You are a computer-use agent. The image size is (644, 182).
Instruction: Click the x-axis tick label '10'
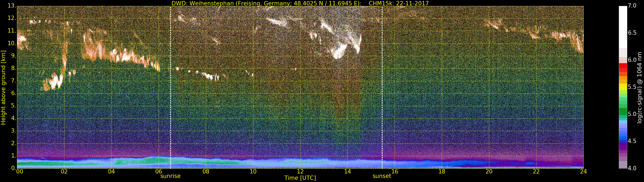point(253,171)
